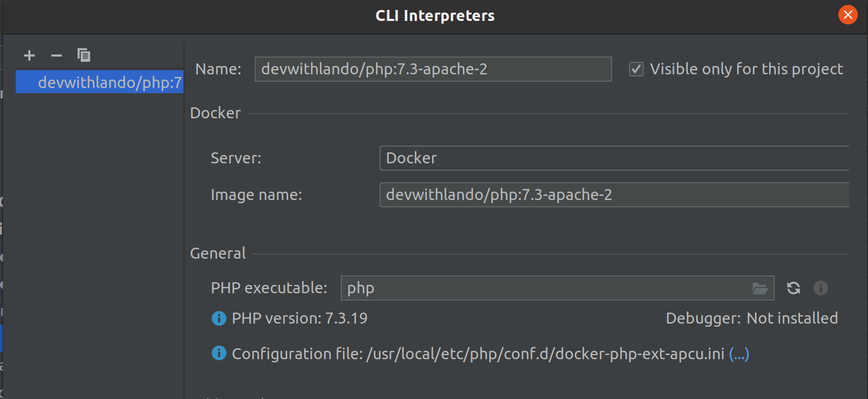868x399 pixels.
Task: Close the CLI Interpreters dialog
Action: point(848,15)
